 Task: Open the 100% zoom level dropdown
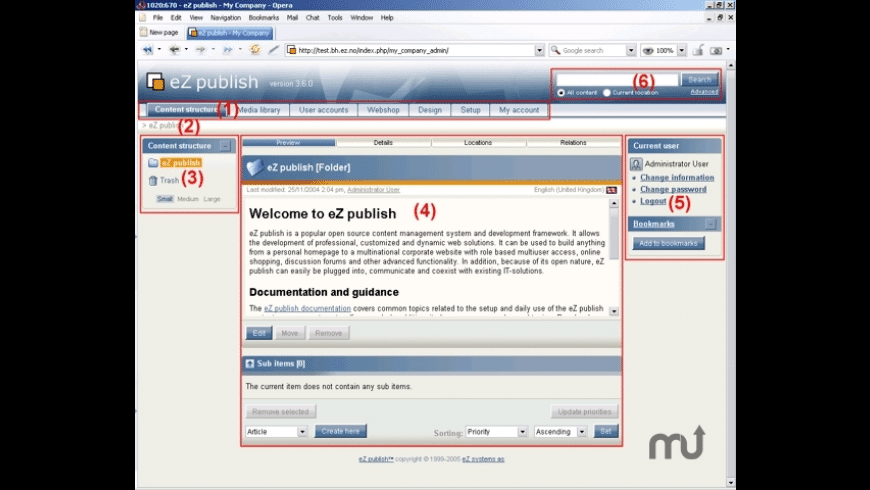pos(681,50)
